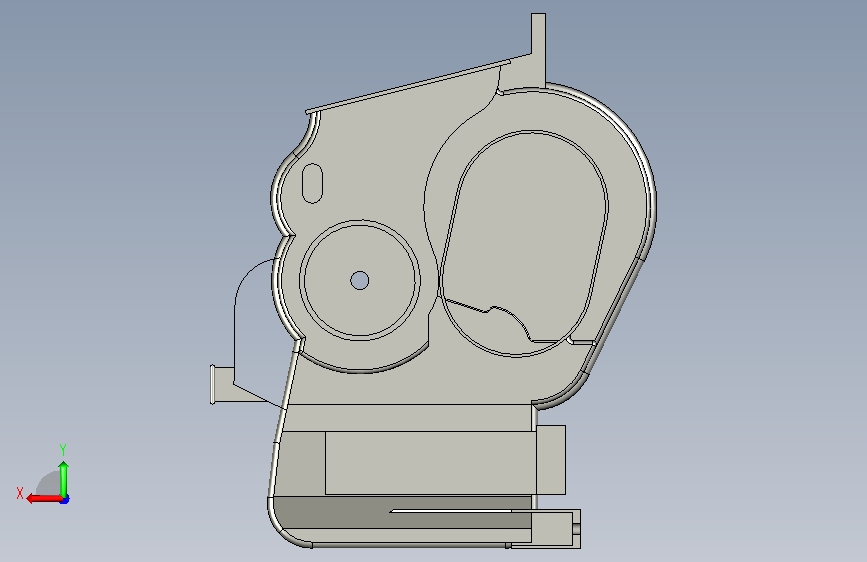Pick the green Y label of the triad
The width and height of the screenshot is (867, 562).
63,450
